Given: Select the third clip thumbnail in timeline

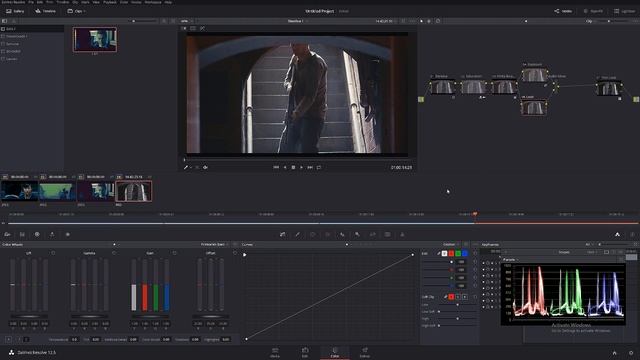Looking at the screenshot, I should (96, 191).
